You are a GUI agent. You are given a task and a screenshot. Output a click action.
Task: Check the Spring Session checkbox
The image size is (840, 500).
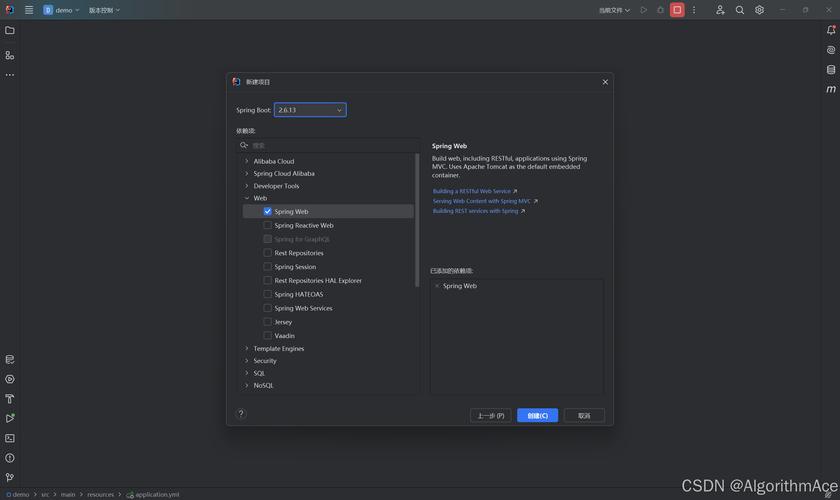pyautogui.click(x=267, y=266)
